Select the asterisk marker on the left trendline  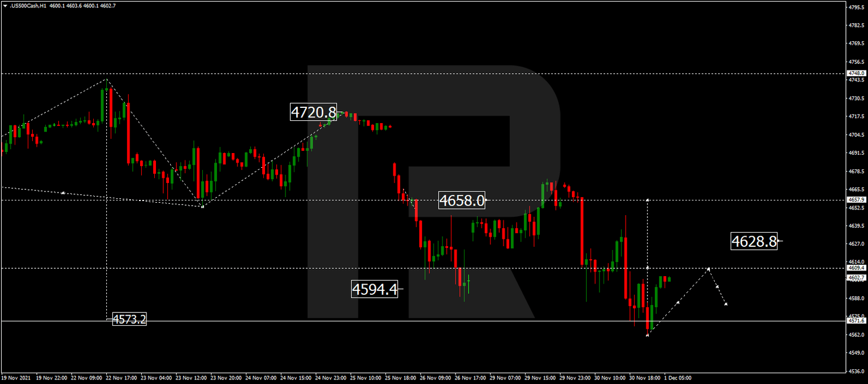pos(62,193)
